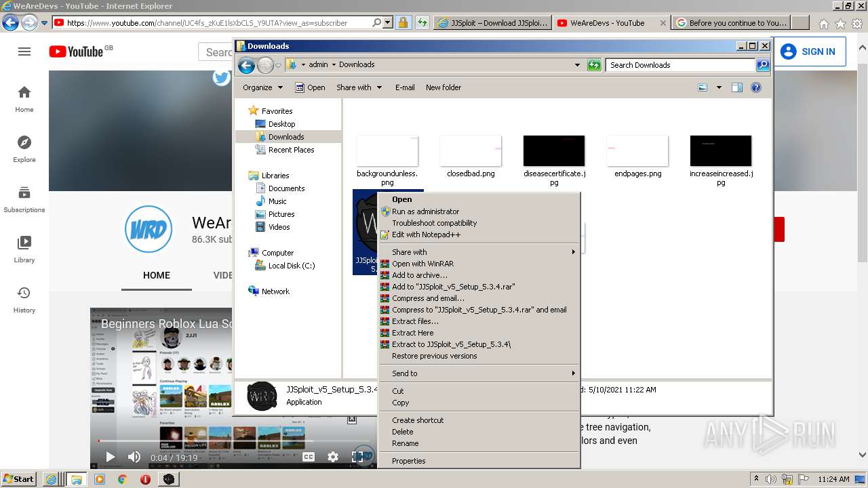
Task: Open Internet Explorer from the taskbar
Action: (x=51, y=479)
